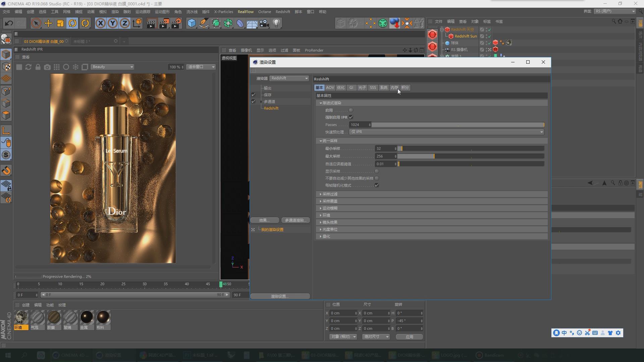Click the Undo arrow in top toolbar
This screenshot has height=362, width=644.
9,23
